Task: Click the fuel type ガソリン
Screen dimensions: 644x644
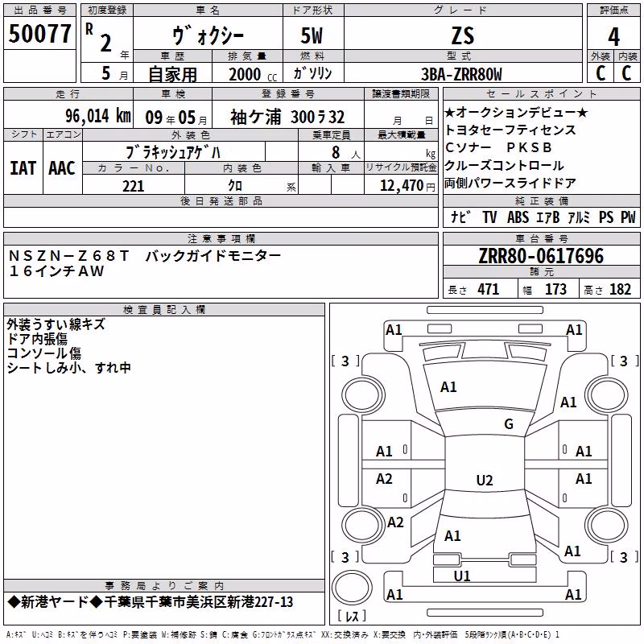Action: 312,73
